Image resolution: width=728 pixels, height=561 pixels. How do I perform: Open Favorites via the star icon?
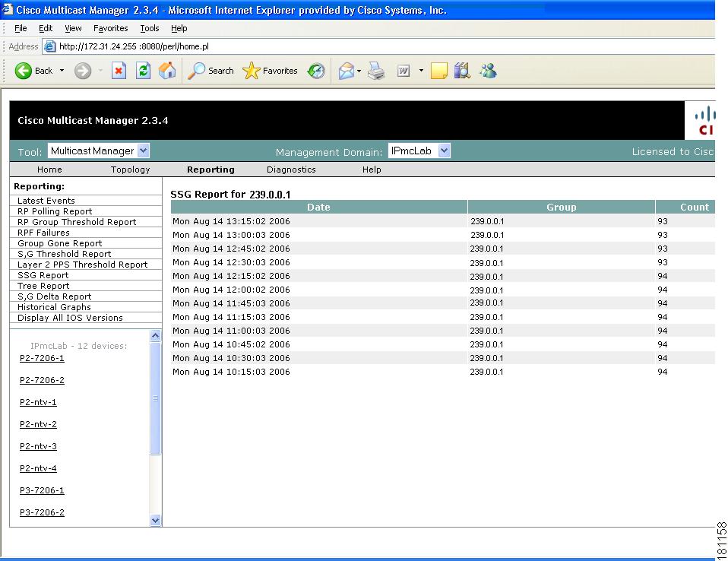(252, 71)
